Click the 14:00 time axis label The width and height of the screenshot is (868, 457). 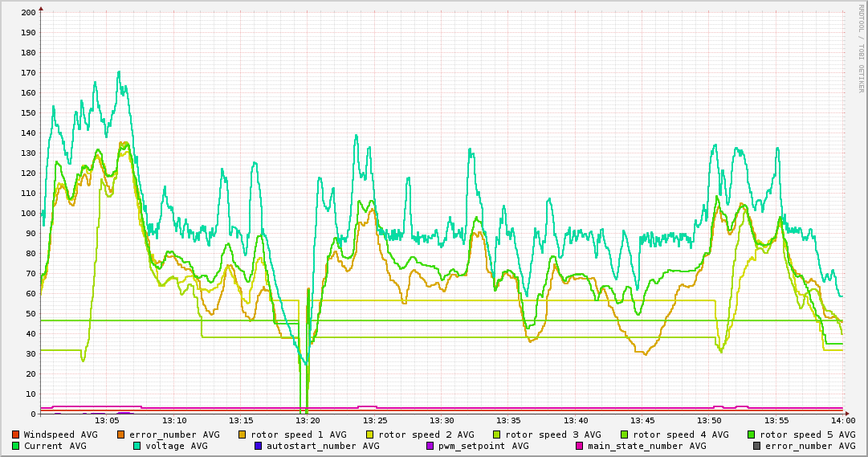click(843, 421)
